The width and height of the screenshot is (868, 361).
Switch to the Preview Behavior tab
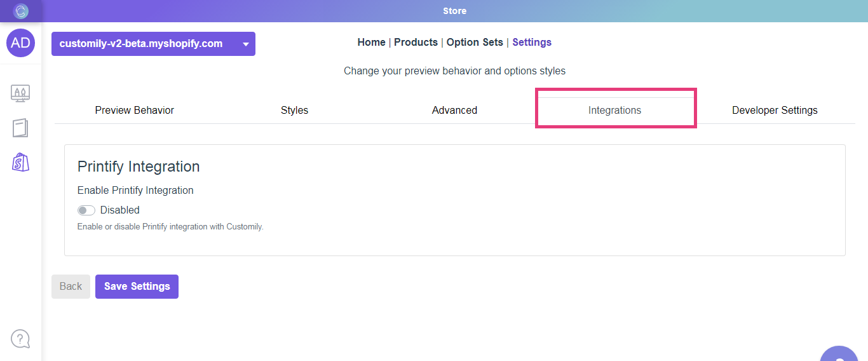click(134, 111)
